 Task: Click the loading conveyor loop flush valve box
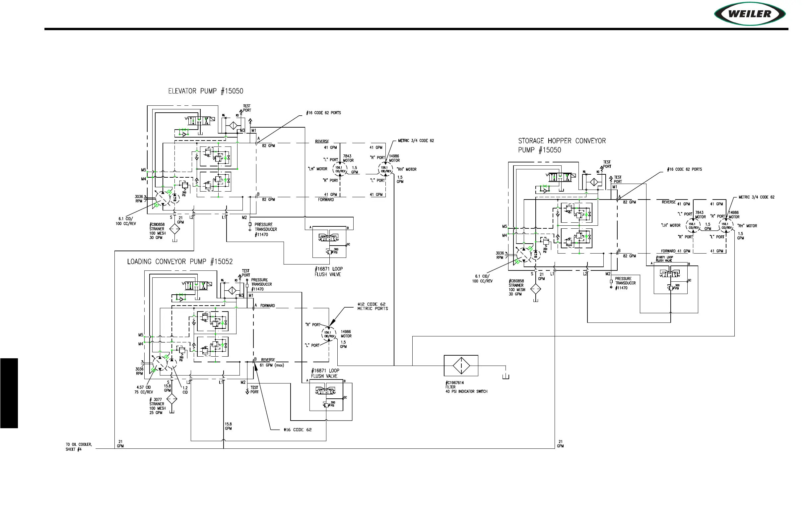coord(326,395)
